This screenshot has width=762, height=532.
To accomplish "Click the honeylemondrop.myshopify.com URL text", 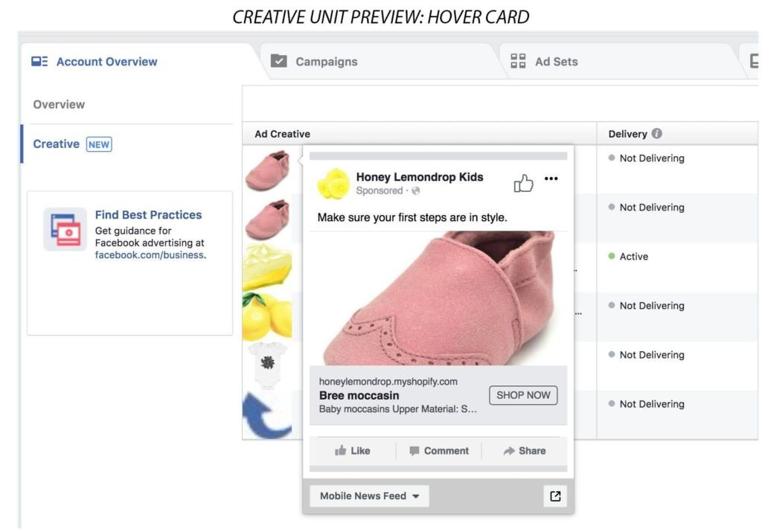I will click(388, 382).
